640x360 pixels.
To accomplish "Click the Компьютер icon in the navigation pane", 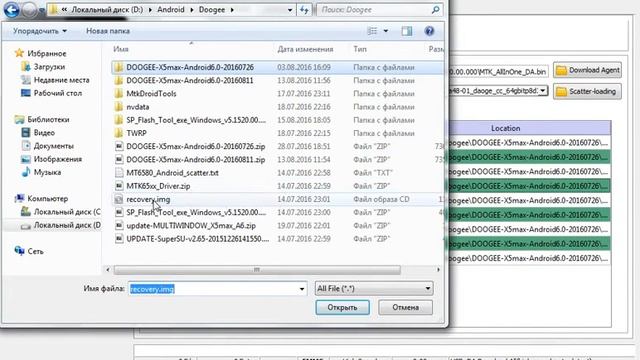I will [19, 198].
